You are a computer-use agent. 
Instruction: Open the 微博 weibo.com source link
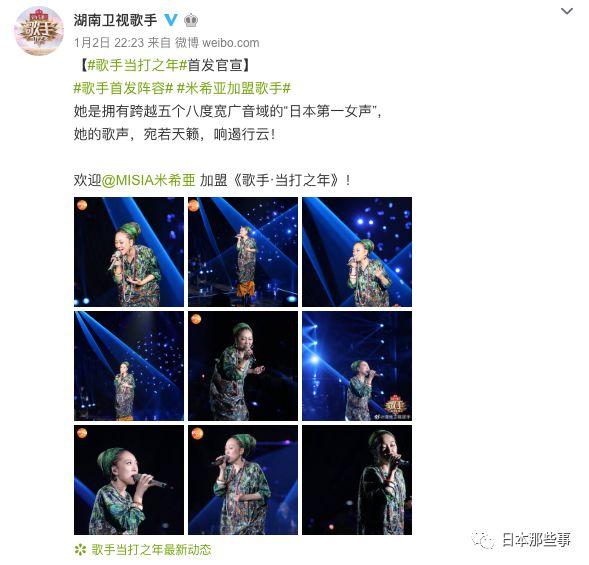[x=217, y=43]
